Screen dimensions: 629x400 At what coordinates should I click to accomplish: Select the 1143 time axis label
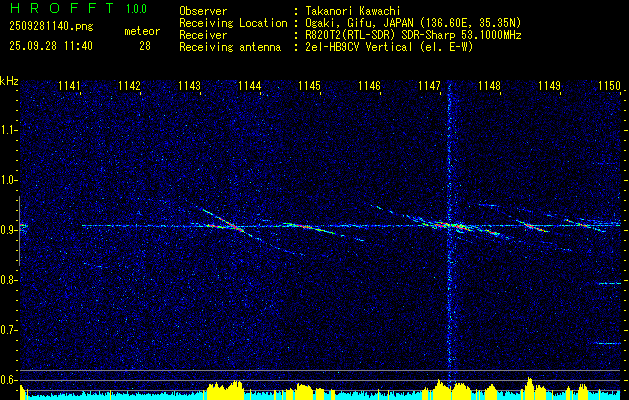189,86
